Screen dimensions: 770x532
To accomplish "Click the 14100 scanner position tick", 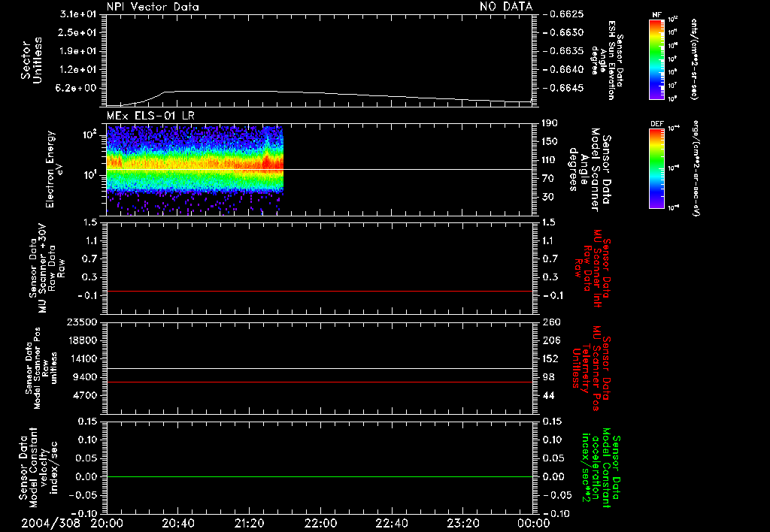I will [82, 358].
